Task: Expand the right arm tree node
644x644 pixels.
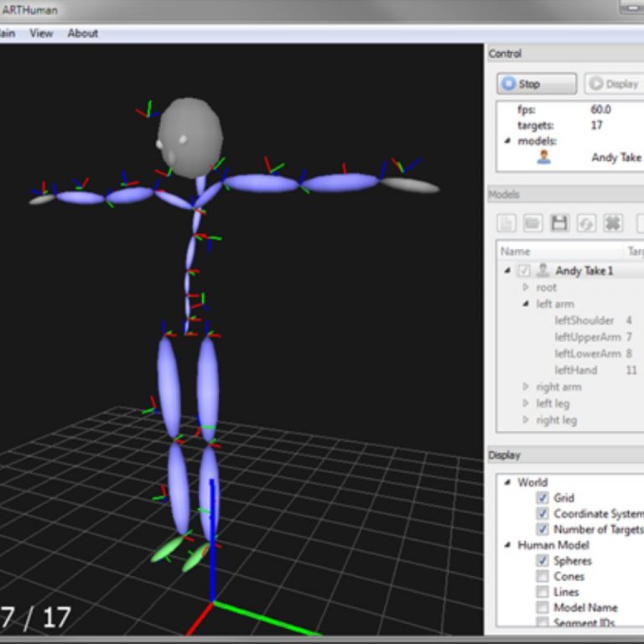Action: click(526, 387)
